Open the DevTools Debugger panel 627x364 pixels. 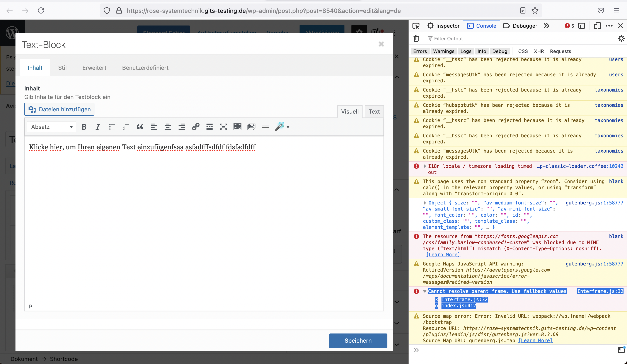coord(520,26)
